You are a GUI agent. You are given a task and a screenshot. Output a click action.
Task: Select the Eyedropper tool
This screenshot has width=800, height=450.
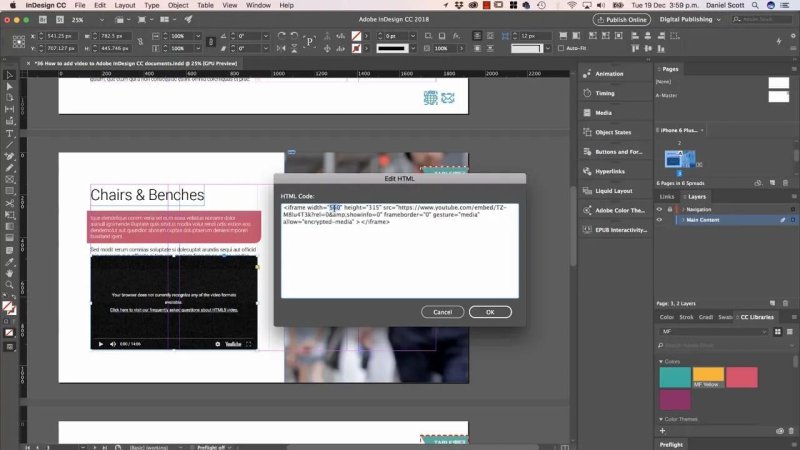(x=9, y=262)
